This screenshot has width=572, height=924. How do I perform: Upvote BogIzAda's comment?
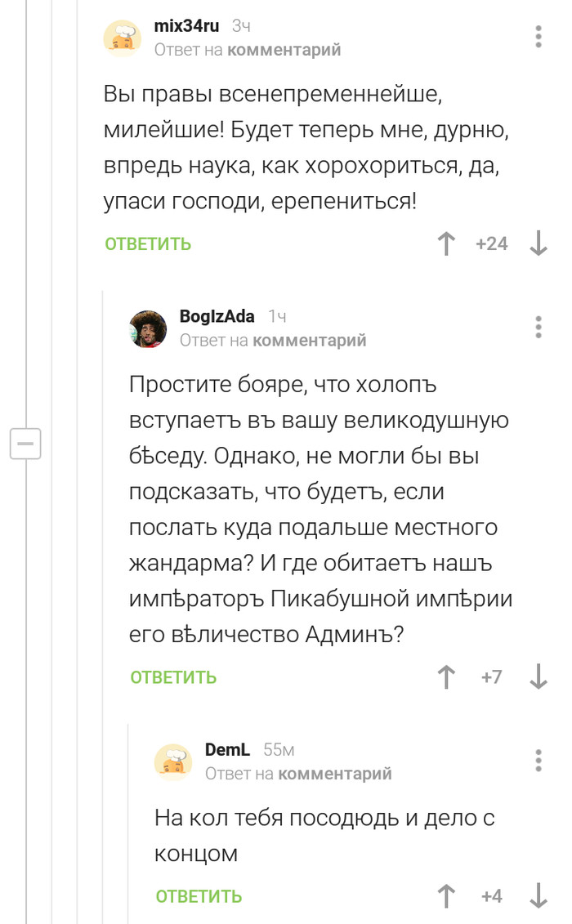point(446,676)
